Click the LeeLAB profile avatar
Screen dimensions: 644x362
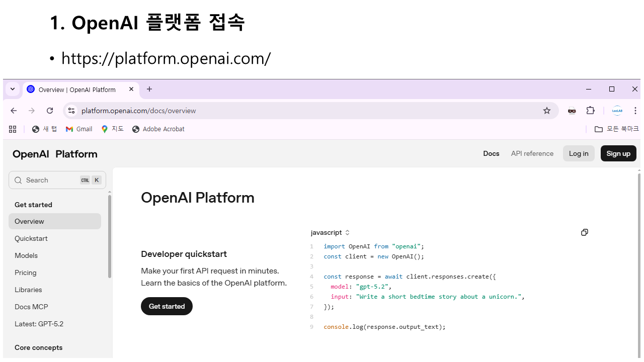point(617,111)
